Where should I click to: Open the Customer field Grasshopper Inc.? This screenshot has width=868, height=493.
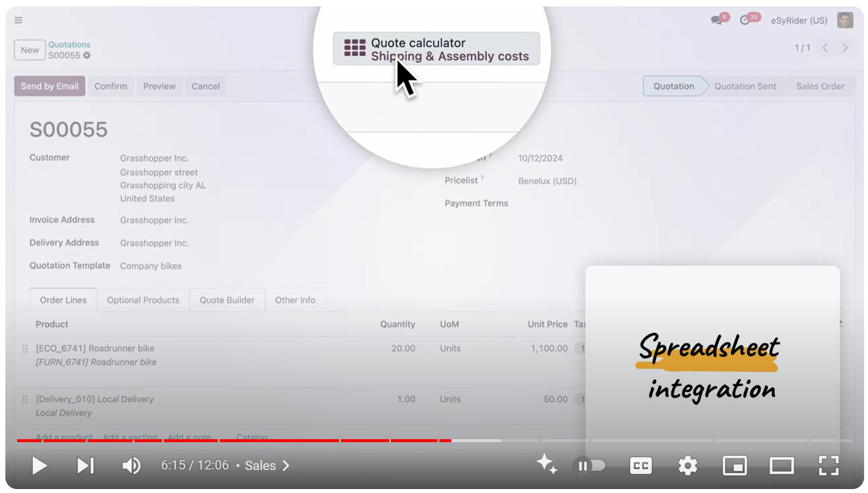154,158
